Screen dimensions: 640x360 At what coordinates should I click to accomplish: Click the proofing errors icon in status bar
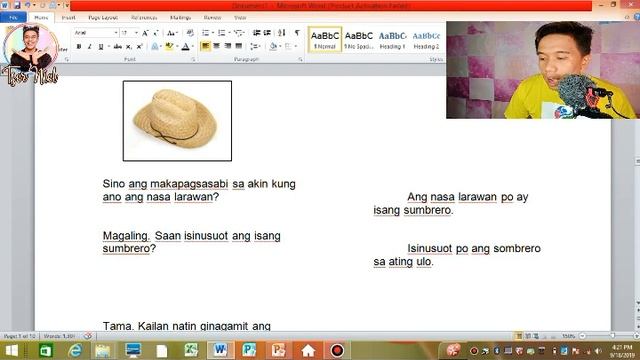click(x=88, y=336)
